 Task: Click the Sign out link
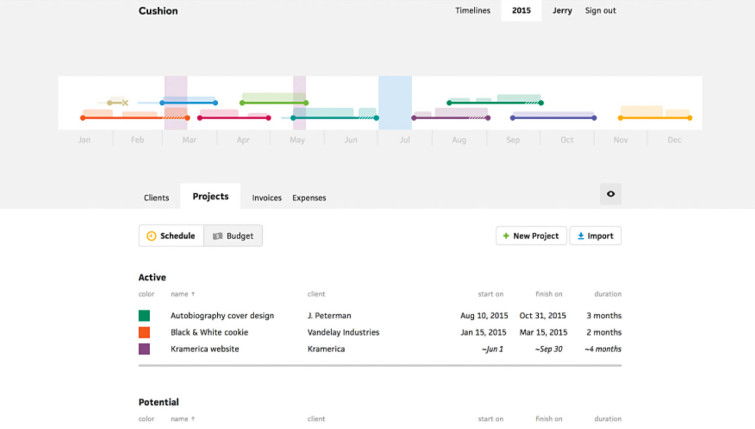[600, 11]
